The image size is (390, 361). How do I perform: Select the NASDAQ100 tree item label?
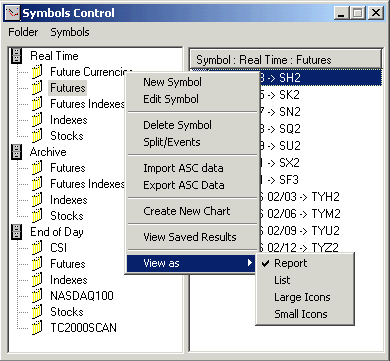(x=82, y=296)
